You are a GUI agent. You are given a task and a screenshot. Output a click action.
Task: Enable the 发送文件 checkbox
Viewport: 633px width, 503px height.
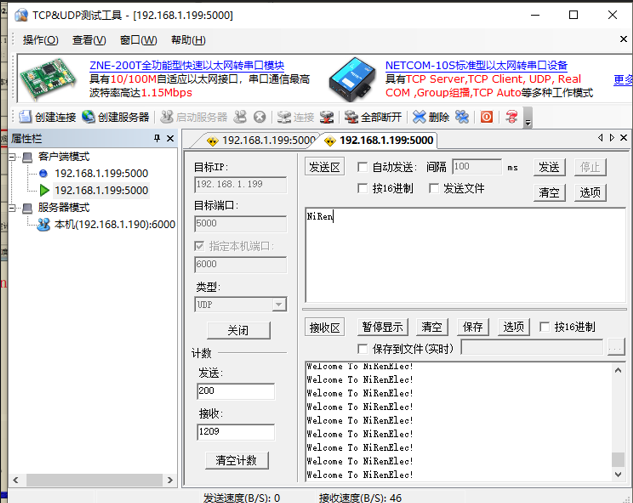(x=434, y=188)
